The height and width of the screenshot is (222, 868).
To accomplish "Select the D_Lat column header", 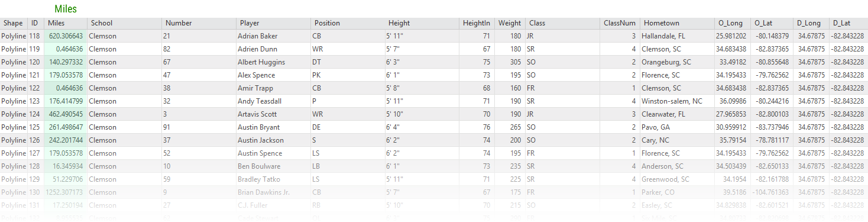I will (x=848, y=23).
